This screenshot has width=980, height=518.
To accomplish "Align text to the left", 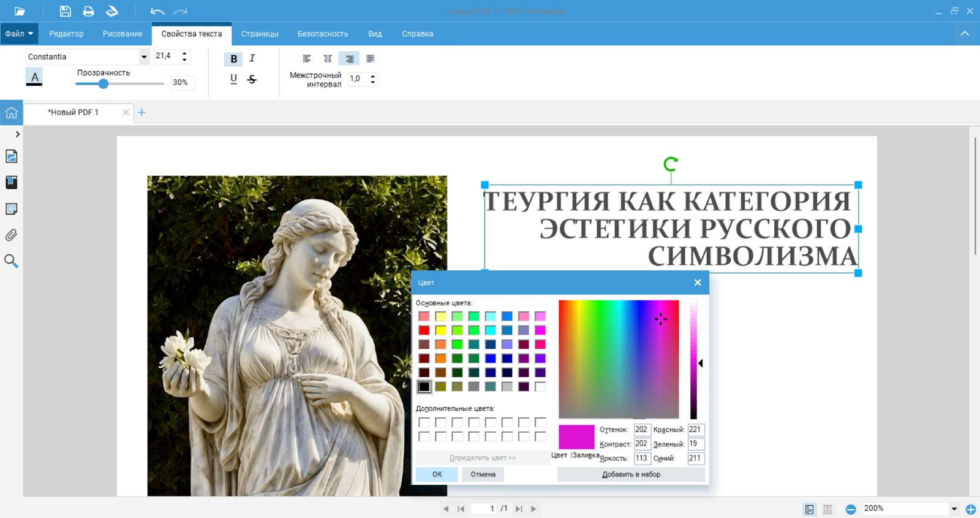I will click(x=307, y=59).
